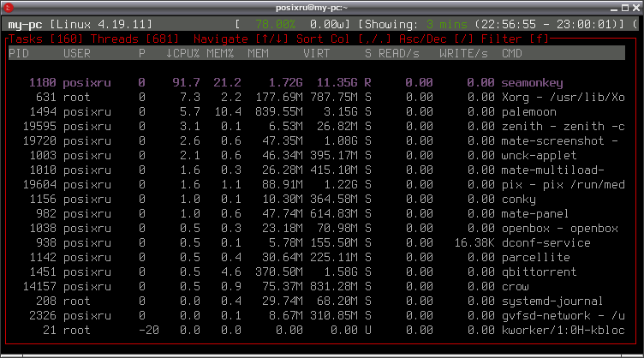Select the mate-screenshot process row
Image resolution: width=644 pixels, height=358 pixels.
point(317,141)
